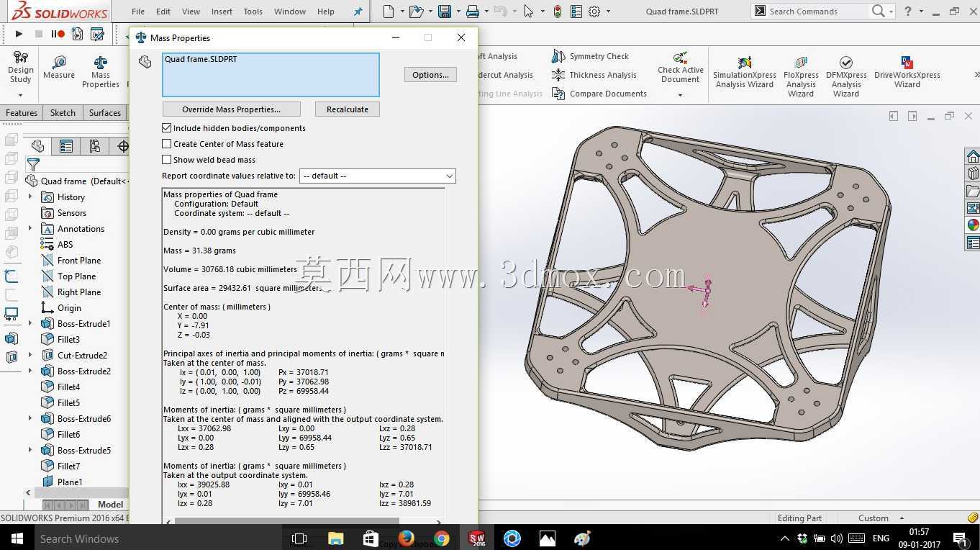Switch to the Sketch tab
This screenshot has height=550, width=980.
pyautogui.click(x=63, y=113)
